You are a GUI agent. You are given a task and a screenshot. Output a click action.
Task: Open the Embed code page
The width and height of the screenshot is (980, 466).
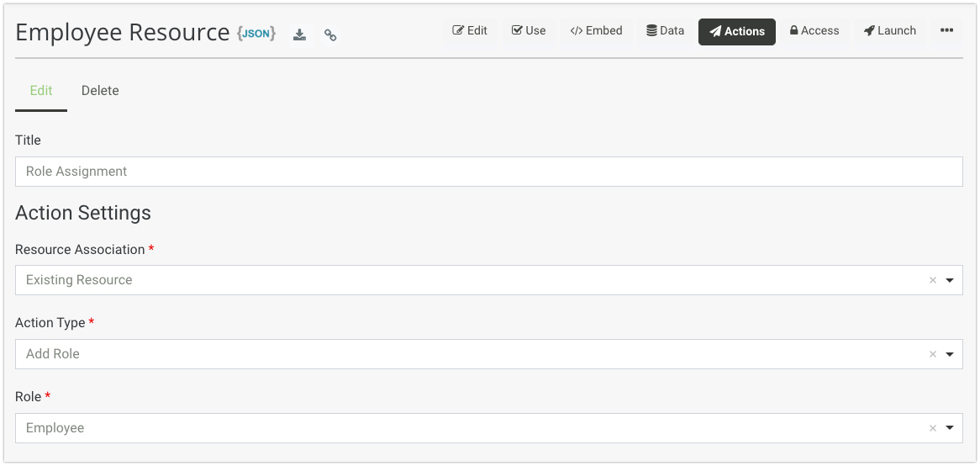click(x=596, y=31)
